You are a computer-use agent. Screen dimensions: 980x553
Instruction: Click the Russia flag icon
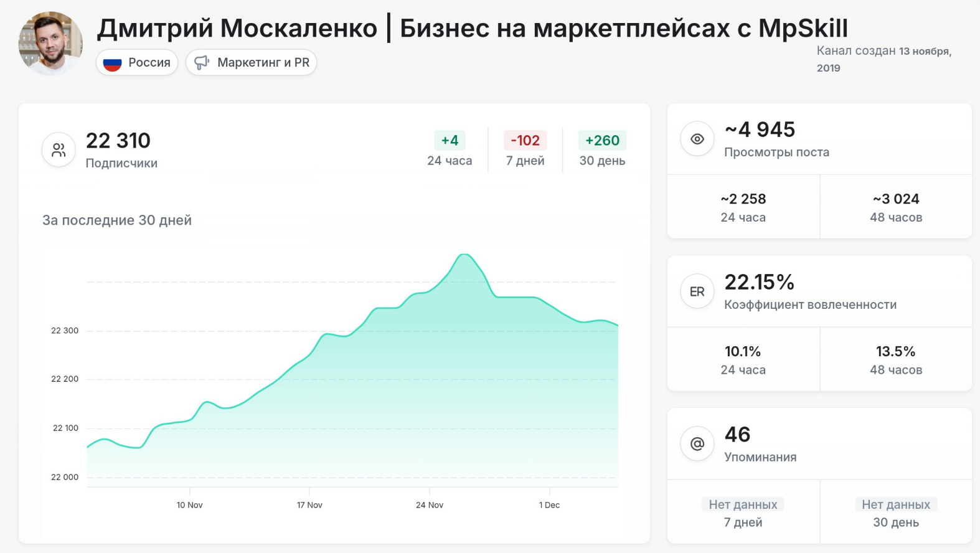112,62
